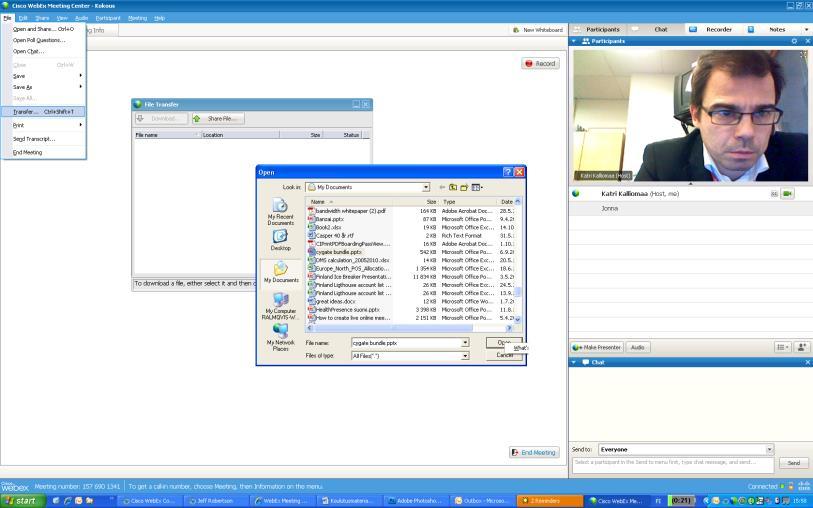
Task: Click the greyed Download button
Action: click(x=161, y=119)
